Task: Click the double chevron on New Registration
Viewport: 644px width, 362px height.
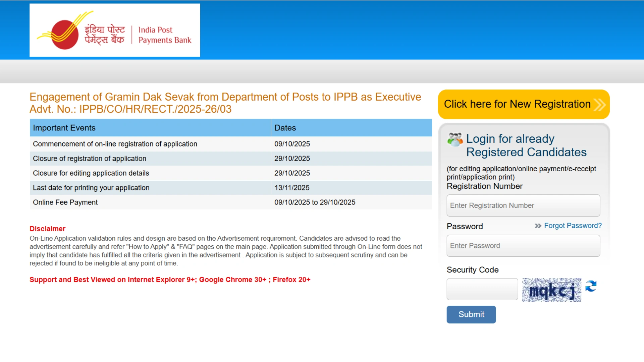Action: [x=599, y=105]
